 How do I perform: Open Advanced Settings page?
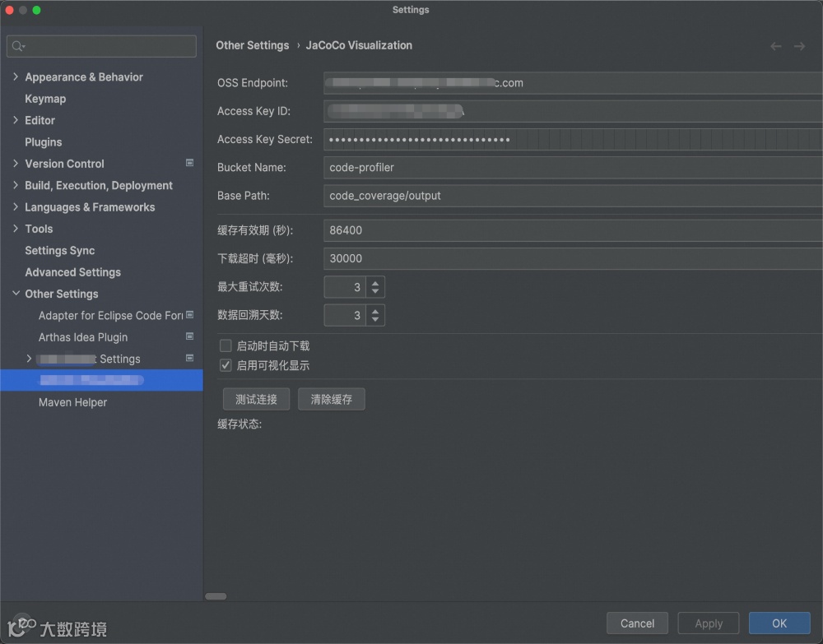73,272
